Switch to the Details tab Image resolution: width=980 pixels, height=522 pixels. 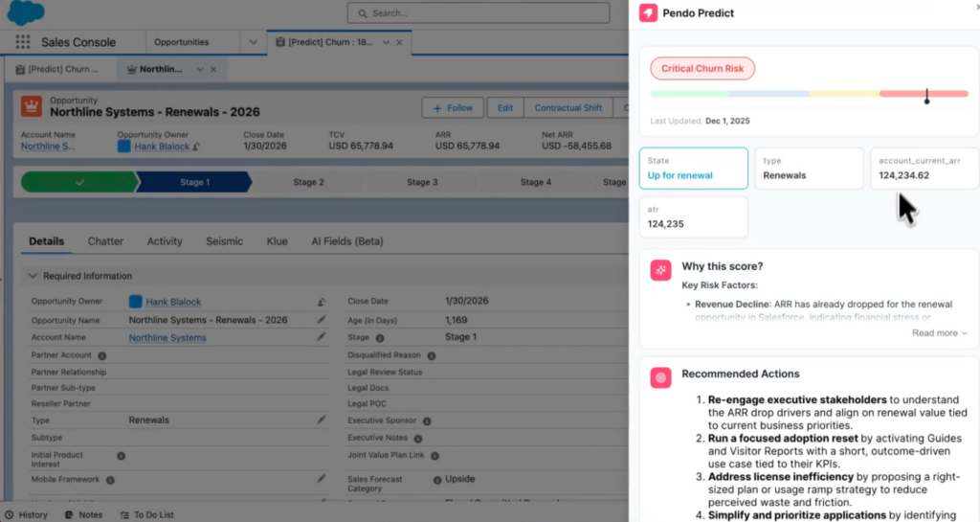[46, 241]
